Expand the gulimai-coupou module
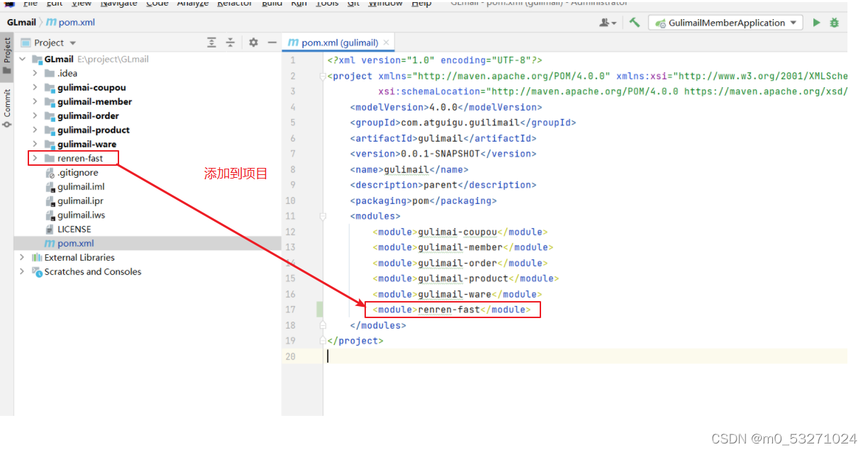 35,88
